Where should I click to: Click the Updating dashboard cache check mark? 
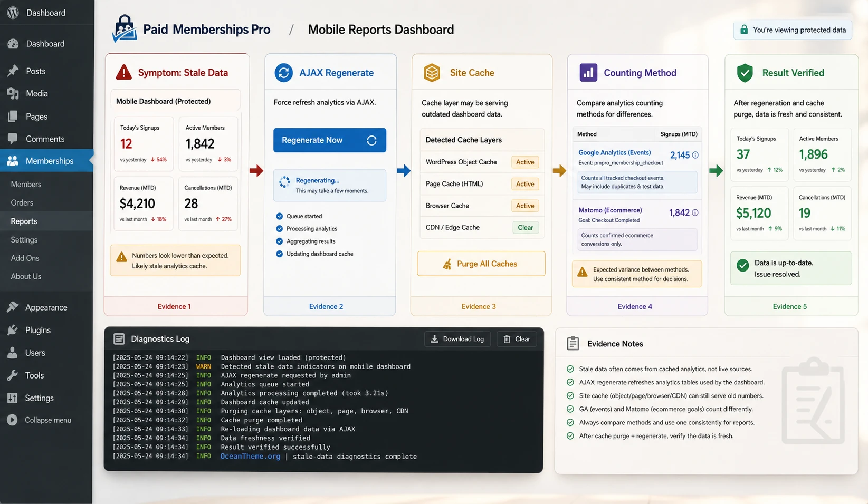(x=280, y=254)
